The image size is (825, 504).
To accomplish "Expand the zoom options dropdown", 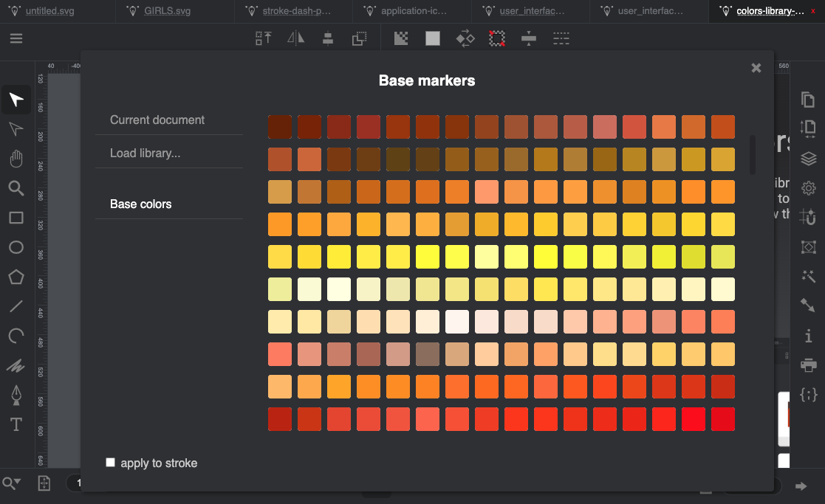I will pos(12,484).
